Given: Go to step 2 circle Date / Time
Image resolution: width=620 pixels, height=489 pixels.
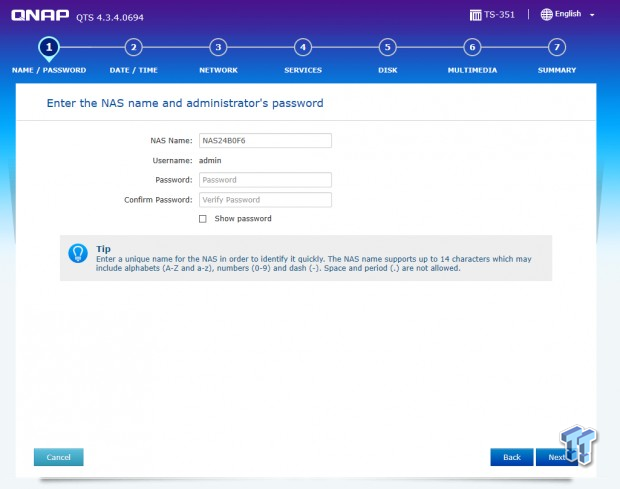Looking at the screenshot, I should 134,47.
